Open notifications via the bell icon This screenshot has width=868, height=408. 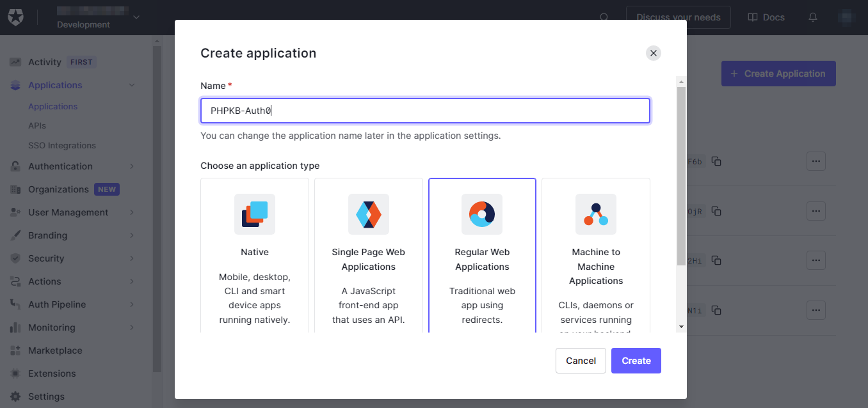(x=812, y=17)
